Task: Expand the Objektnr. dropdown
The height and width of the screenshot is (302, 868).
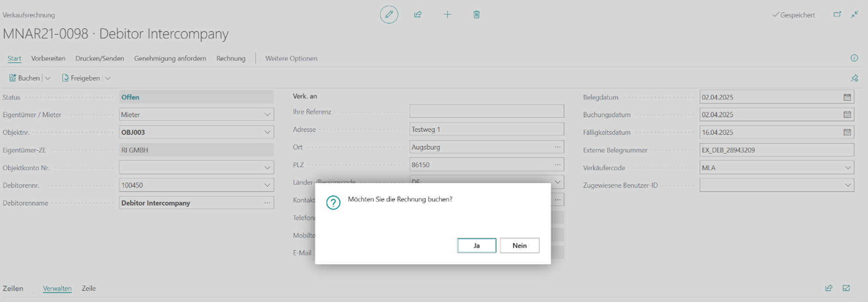Action: point(267,132)
